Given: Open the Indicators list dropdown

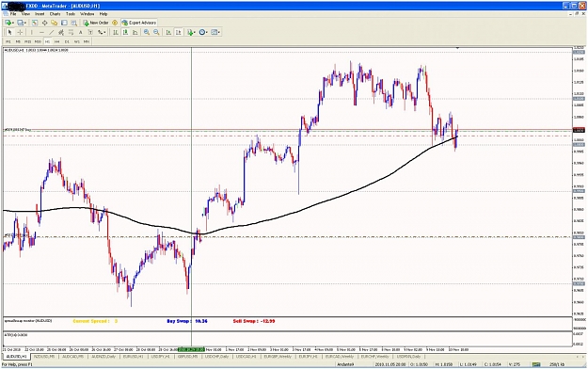Looking at the screenshot, I should [x=192, y=32].
